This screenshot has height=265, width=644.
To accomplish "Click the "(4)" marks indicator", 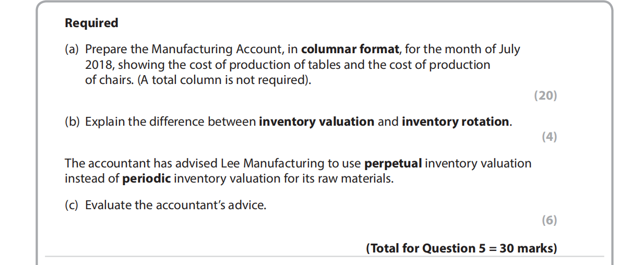I will tap(549, 137).
